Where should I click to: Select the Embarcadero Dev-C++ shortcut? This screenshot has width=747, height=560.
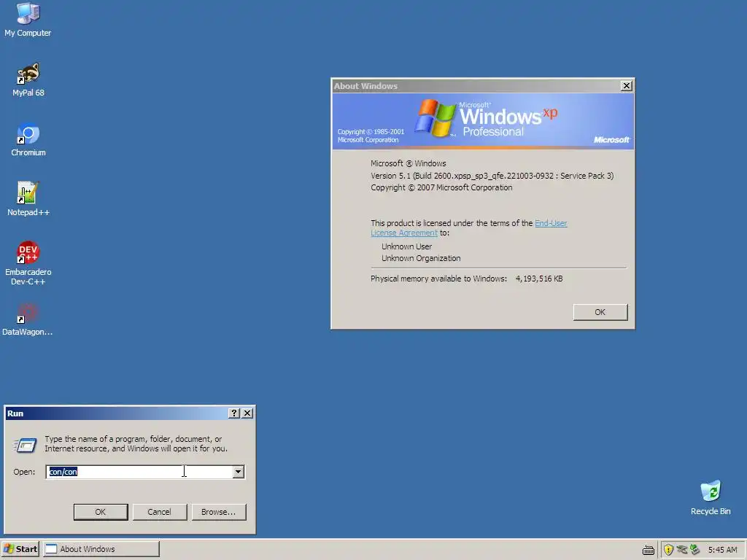[28, 262]
